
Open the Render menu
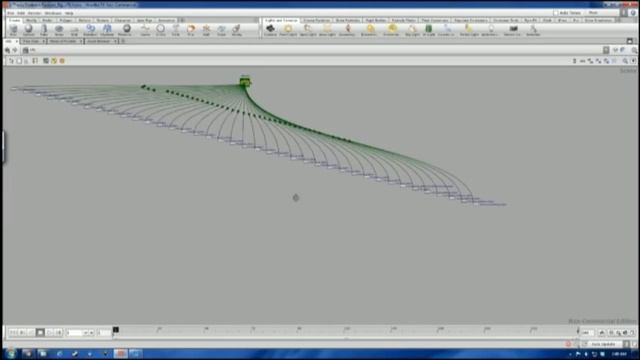(34, 13)
